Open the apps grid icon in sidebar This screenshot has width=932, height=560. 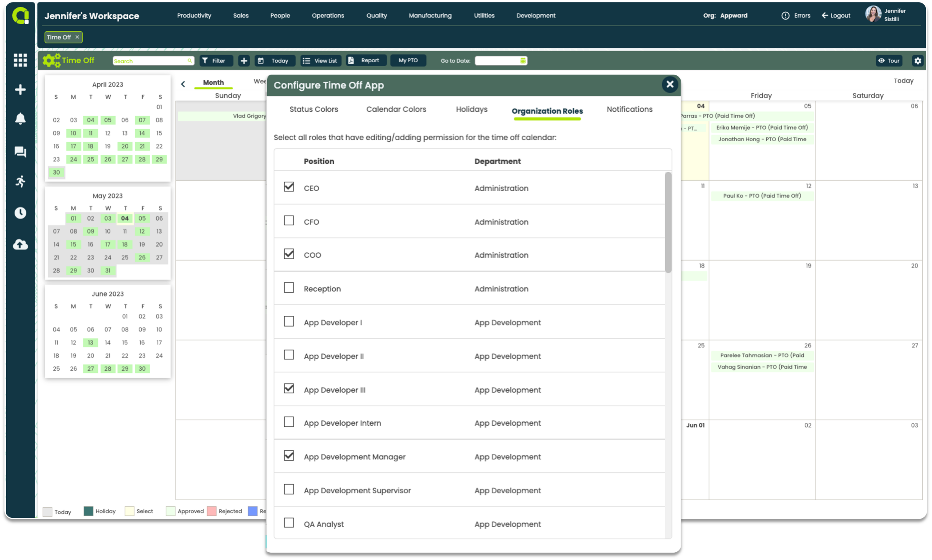click(20, 60)
